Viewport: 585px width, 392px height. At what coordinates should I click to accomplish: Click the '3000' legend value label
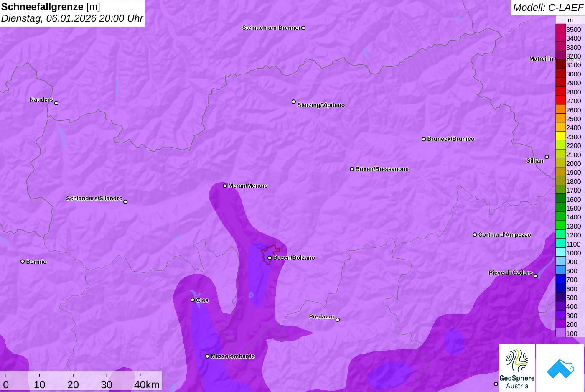click(574, 74)
